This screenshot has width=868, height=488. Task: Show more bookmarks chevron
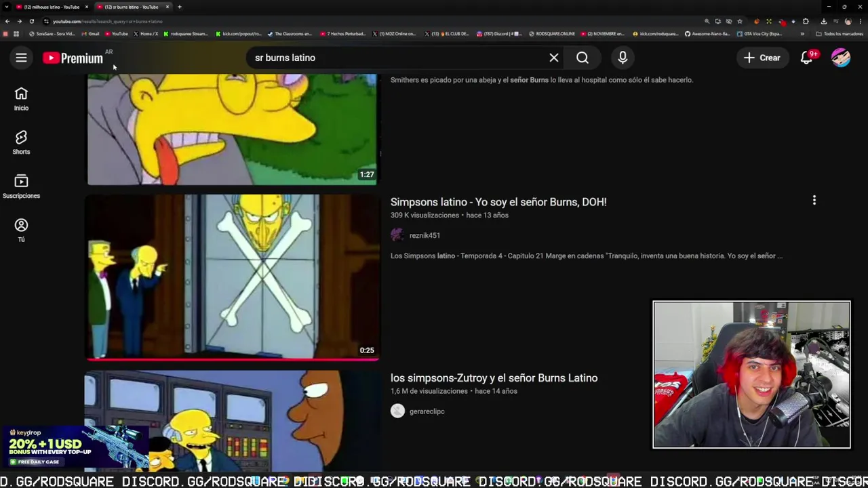click(x=802, y=34)
